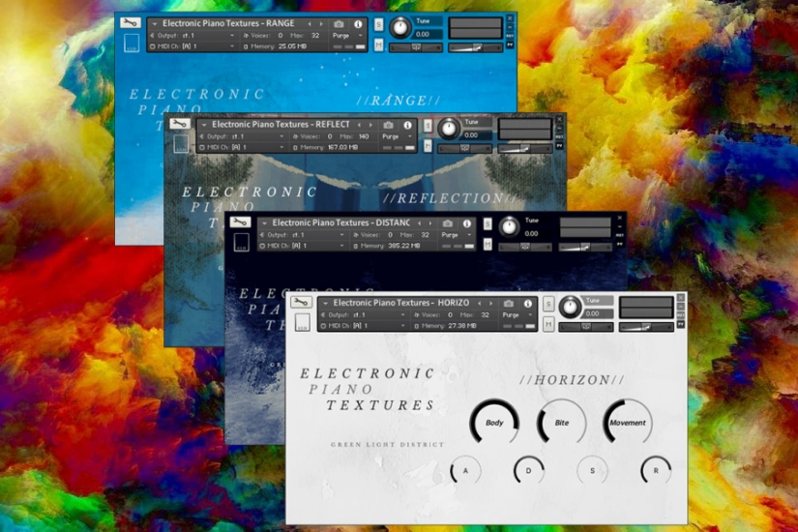
Task: Go to next instrument arrow in REFLECT header
Action: click(x=370, y=125)
